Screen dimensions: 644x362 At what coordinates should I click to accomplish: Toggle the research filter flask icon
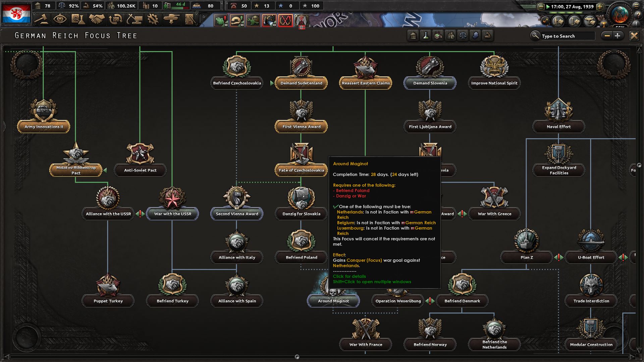pos(426,36)
